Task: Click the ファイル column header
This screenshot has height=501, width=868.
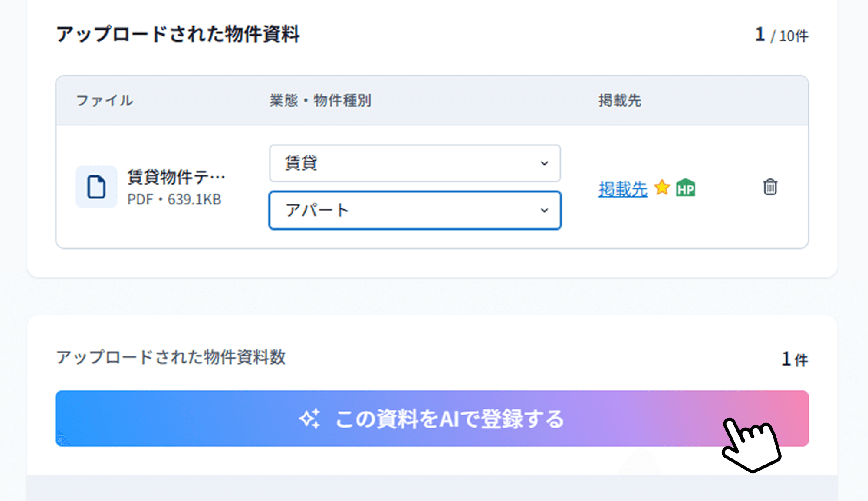Action: pyautogui.click(x=105, y=101)
